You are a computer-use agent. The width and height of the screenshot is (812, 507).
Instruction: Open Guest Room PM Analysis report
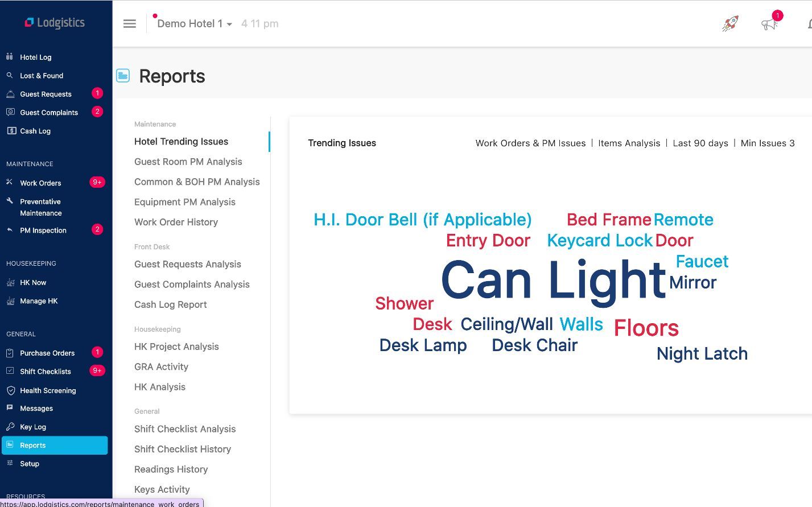(188, 162)
